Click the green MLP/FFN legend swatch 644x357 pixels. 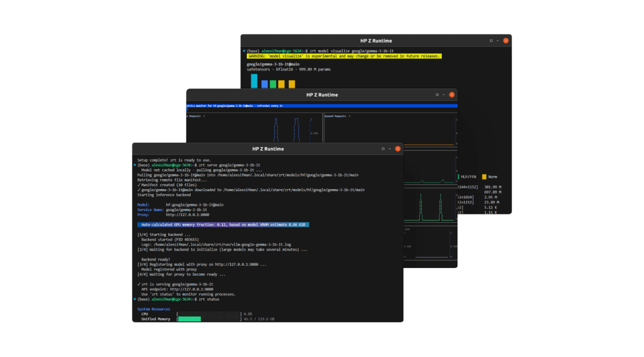[x=459, y=177]
